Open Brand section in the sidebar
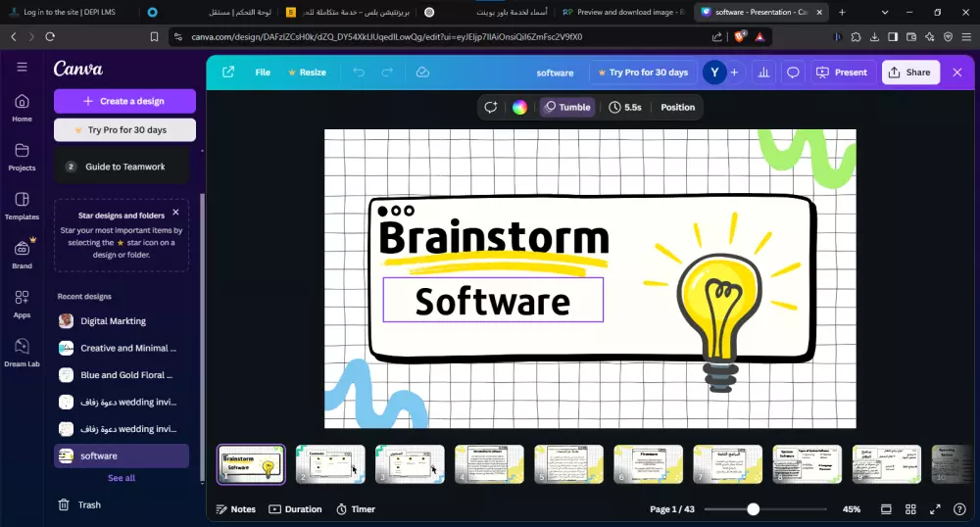The height and width of the screenshot is (527, 980). tap(22, 255)
